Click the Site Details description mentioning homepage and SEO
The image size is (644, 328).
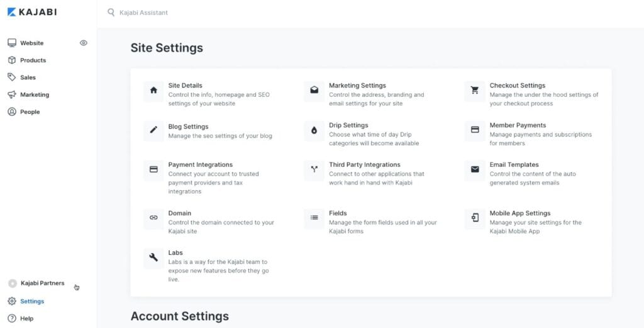click(219, 99)
